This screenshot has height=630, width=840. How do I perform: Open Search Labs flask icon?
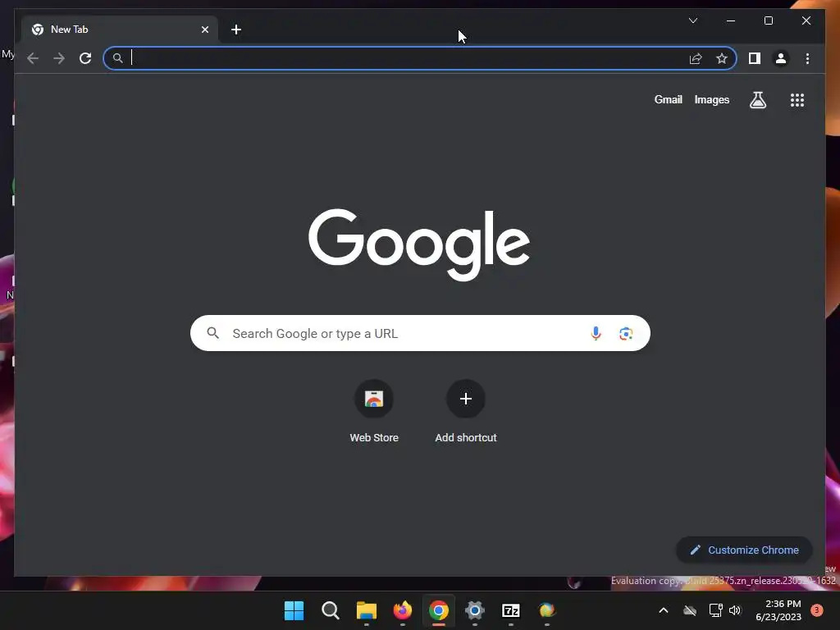click(x=757, y=99)
